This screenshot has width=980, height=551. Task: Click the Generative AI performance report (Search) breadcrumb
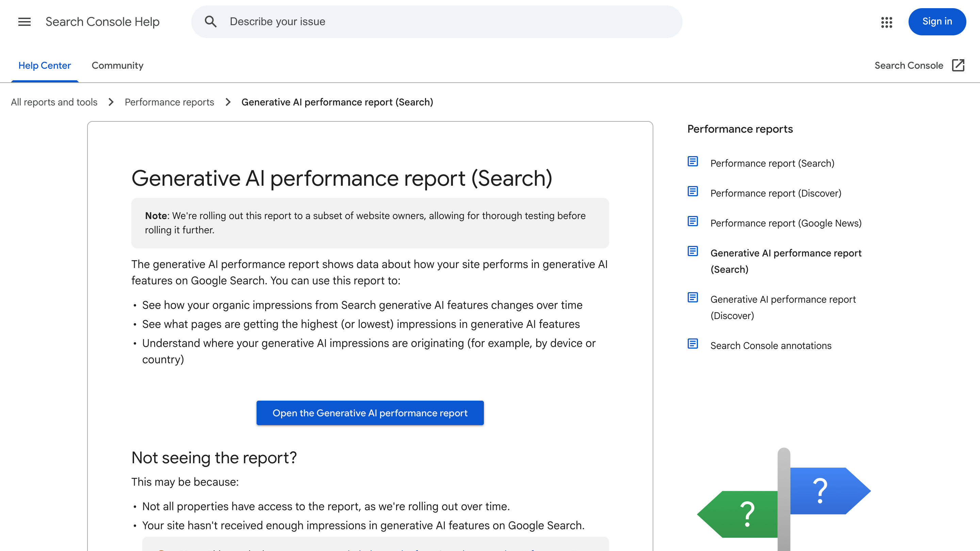[337, 102]
